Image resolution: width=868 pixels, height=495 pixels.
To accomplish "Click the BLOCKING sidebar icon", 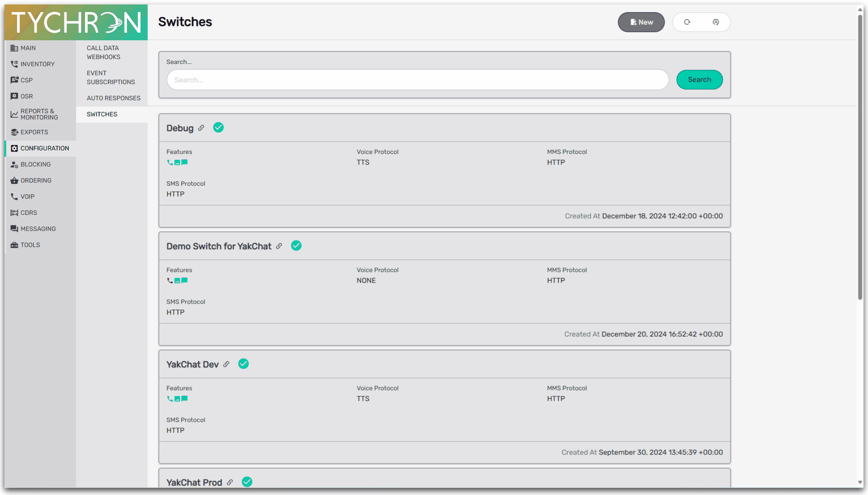I will (14, 164).
